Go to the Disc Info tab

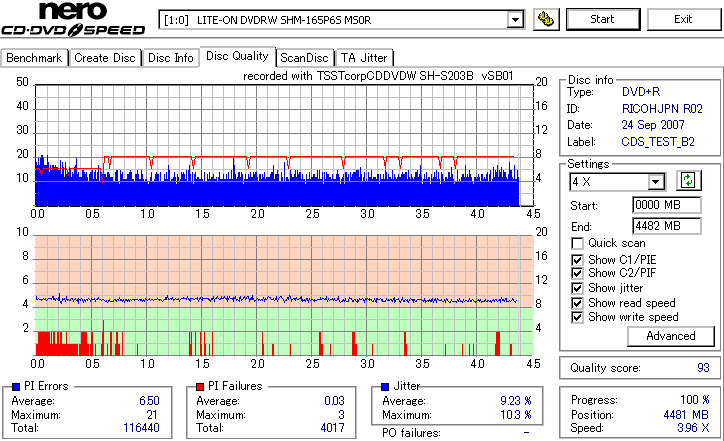(x=170, y=58)
